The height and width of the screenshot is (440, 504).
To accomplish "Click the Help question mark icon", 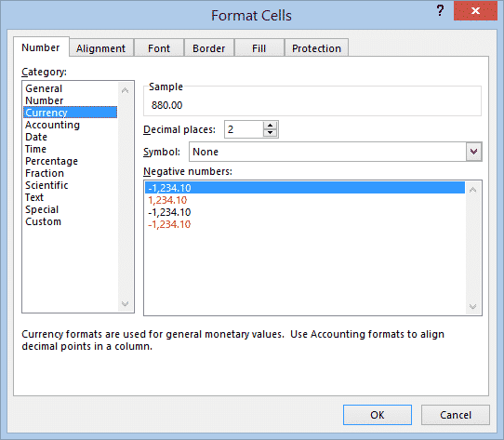I will click(x=440, y=10).
